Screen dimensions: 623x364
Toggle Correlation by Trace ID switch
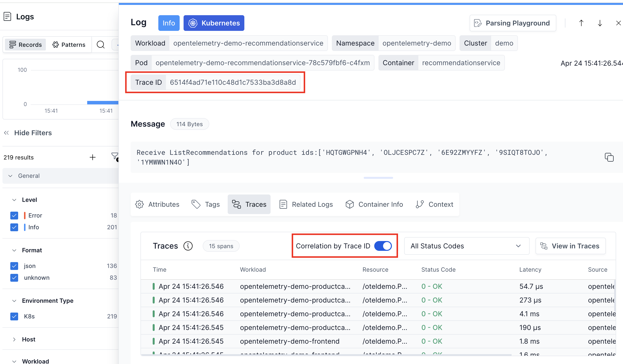383,246
